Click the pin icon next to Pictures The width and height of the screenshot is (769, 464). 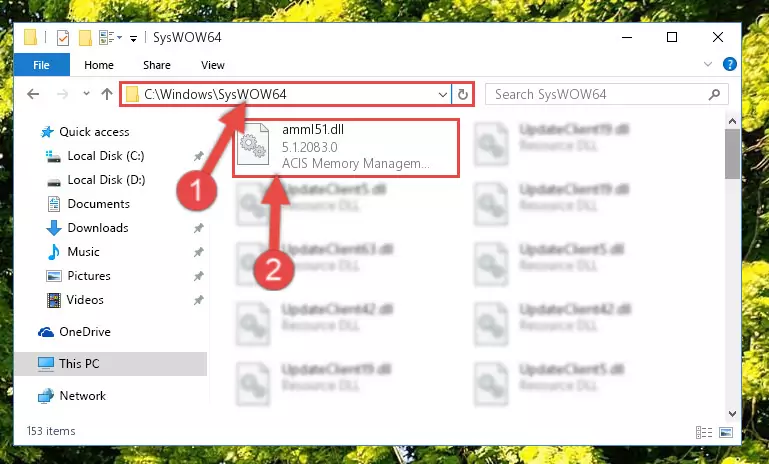pyautogui.click(x=198, y=276)
